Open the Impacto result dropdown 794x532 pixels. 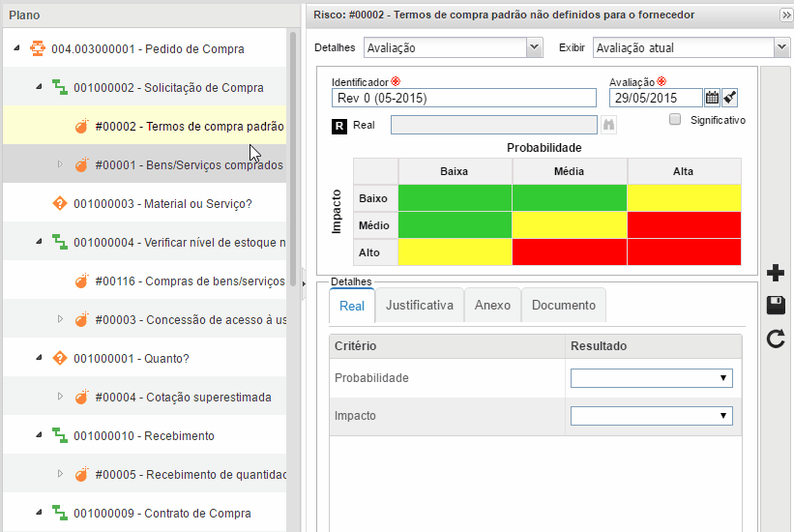(651, 416)
